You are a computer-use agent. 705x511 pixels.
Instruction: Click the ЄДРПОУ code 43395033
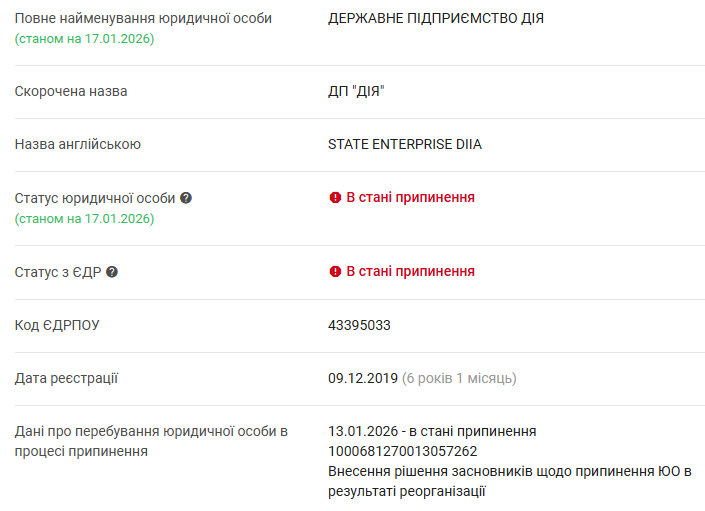(x=359, y=325)
